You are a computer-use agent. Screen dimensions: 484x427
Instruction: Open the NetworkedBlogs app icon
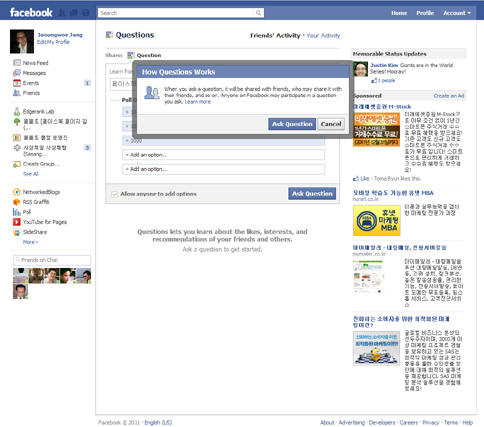pyautogui.click(x=17, y=192)
